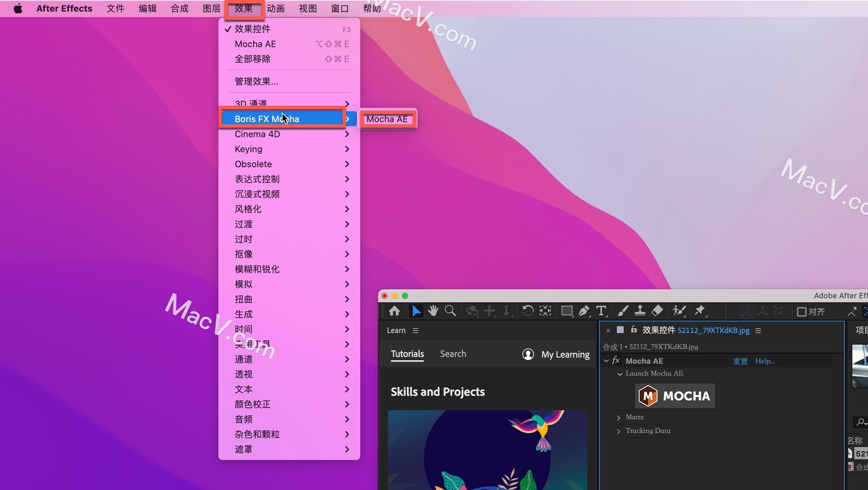The image size is (868, 490).
Task: Select the Brush tool
Action: pos(623,311)
